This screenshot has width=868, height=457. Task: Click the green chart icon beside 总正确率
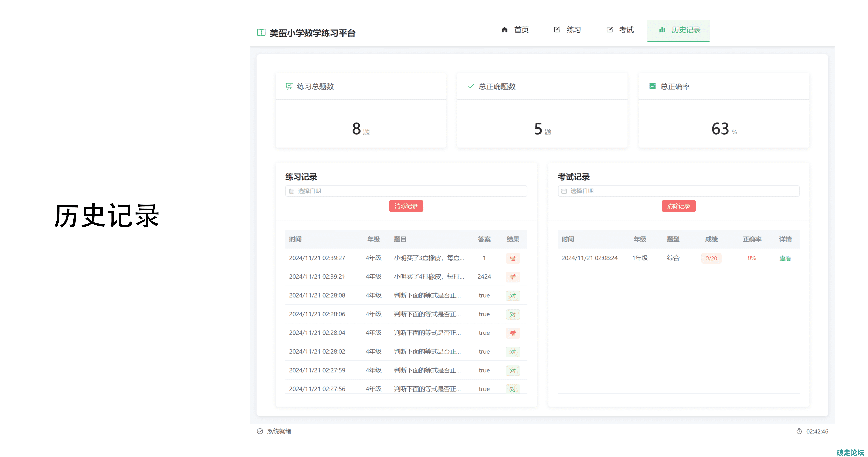tap(652, 86)
